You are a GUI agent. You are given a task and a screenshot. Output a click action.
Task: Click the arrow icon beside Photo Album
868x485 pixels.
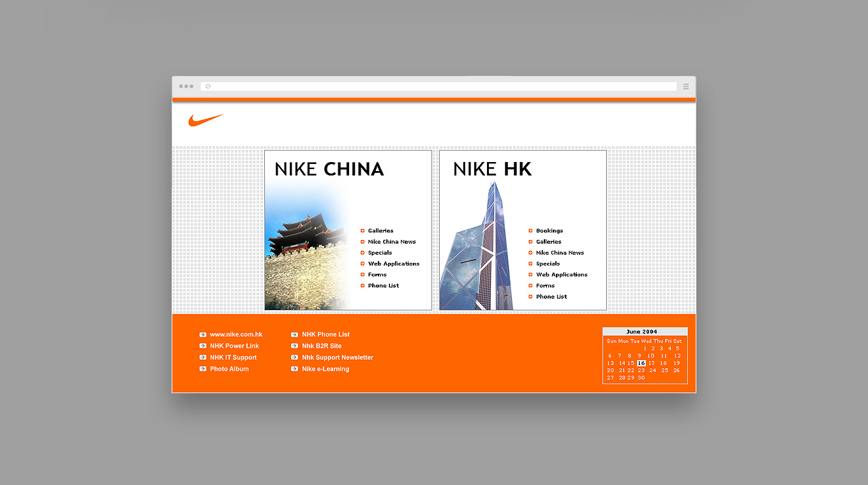(x=203, y=369)
